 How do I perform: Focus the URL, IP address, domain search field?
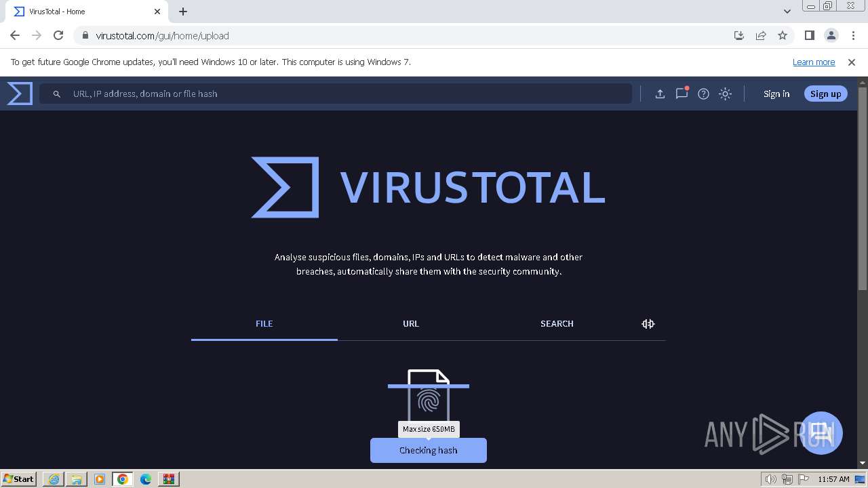coord(335,94)
